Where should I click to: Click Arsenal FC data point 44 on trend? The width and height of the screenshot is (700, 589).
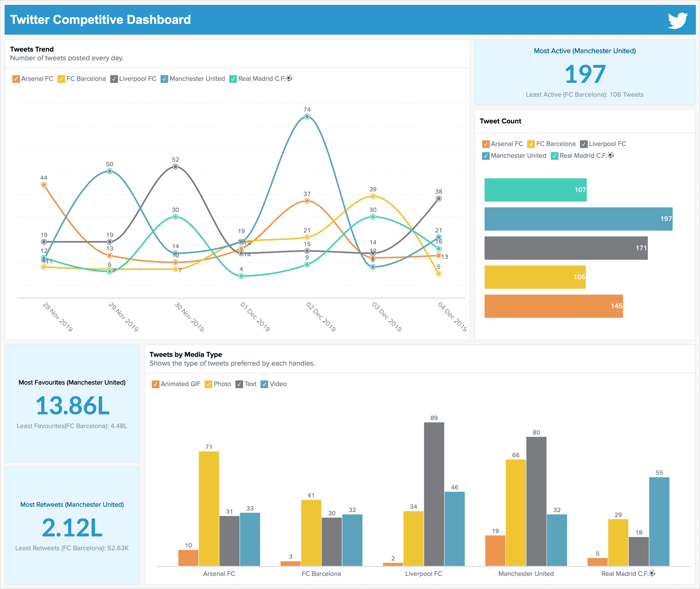click(44, 185)
